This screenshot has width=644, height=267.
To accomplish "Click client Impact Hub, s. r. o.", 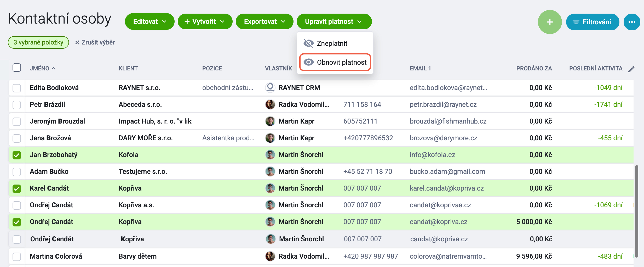I will [x=155, y=121].
